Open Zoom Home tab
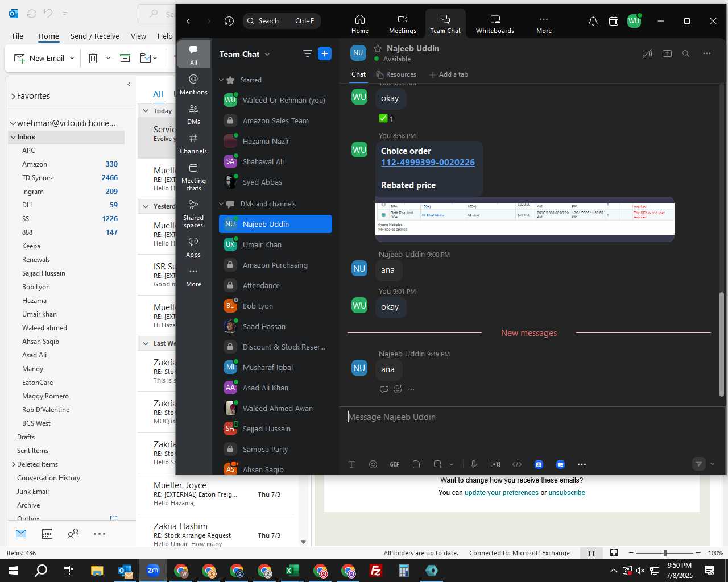 [x=359, y=24]
